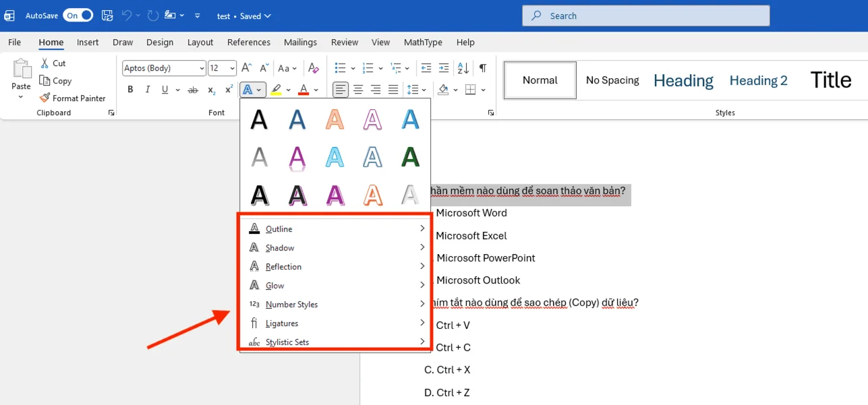Image resolution: width=868 pixels, height=405 pixels.
Task: Apply the Heading 2 style
Action: coord(758,80)
